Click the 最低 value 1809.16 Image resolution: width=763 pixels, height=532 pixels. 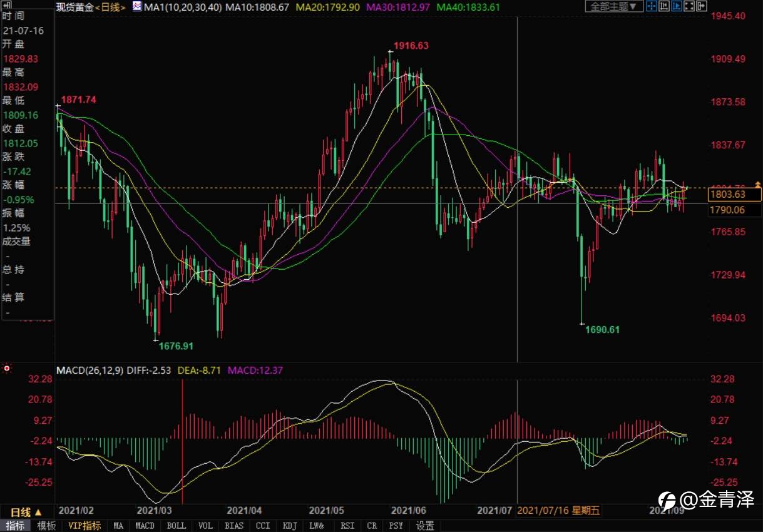click(21, 115)
